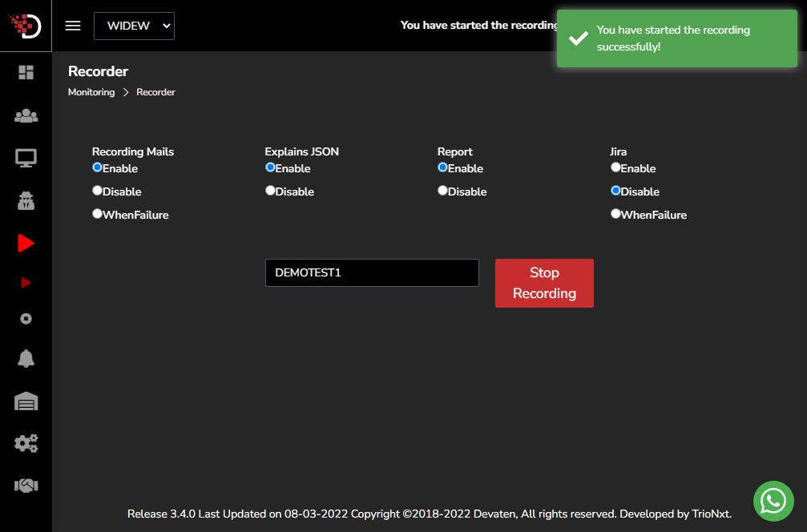Open the warehouse garage icon
807x532 pixels.
pyautogui.click(x=26, y=401)
